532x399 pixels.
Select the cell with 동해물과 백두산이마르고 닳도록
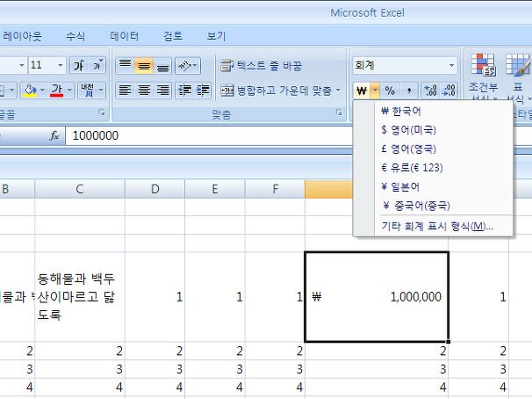coord(80,297)
